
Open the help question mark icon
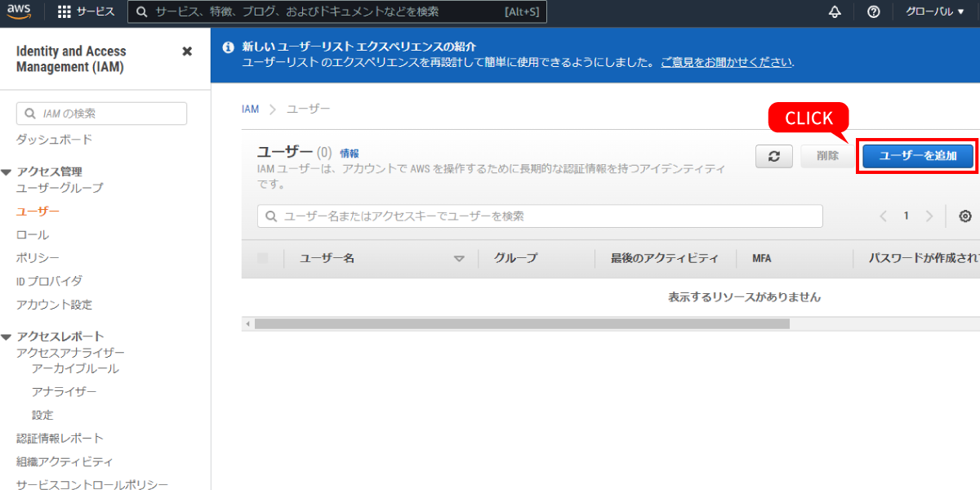click(873, 12)
